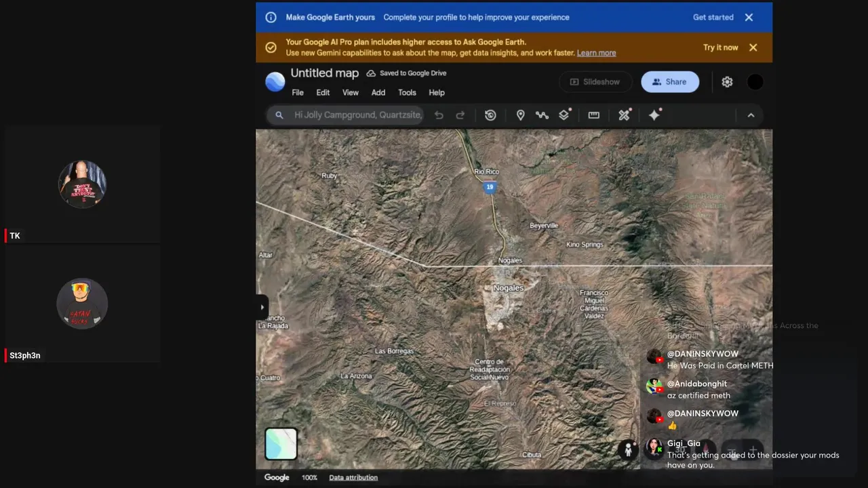Screen dimensions: 868x488
Task: Open historical imagery clock icon
Action: click(490, 115)
